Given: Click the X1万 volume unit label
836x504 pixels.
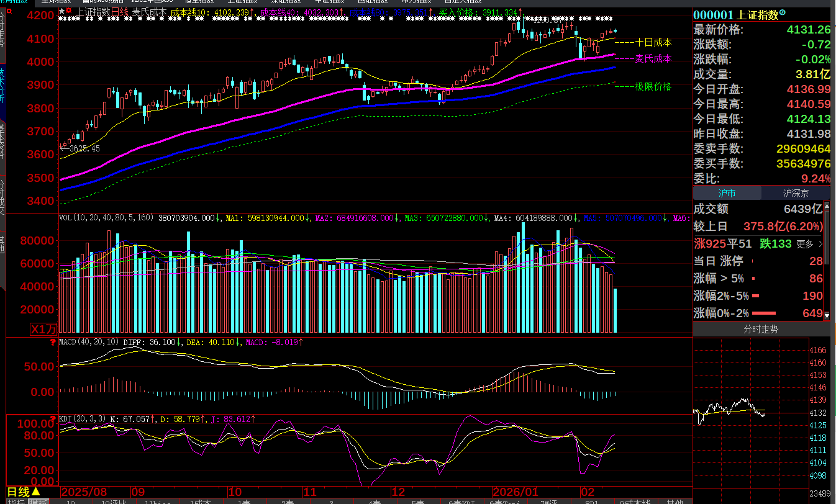Looking at the screenshot, I should click(x=43, y=329).
